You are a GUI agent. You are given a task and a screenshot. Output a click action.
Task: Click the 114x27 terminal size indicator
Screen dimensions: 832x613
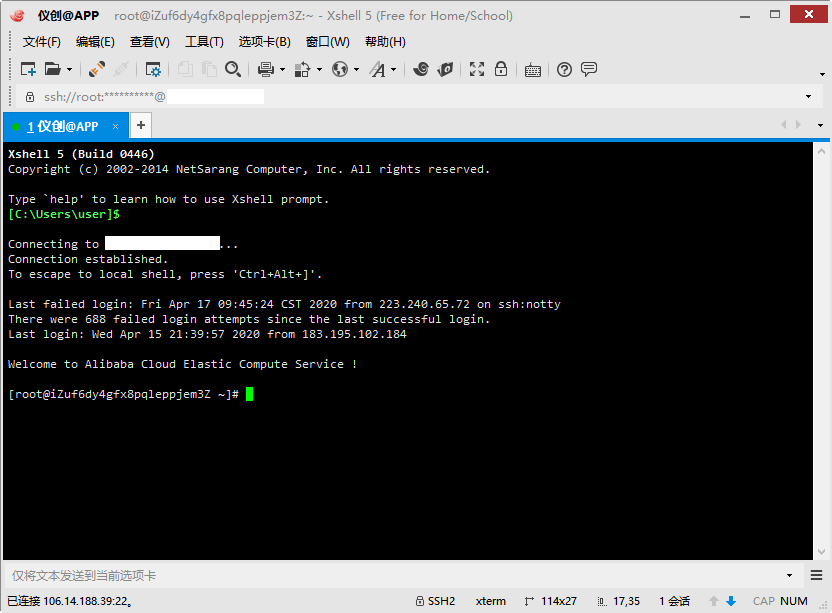(551, 601)
